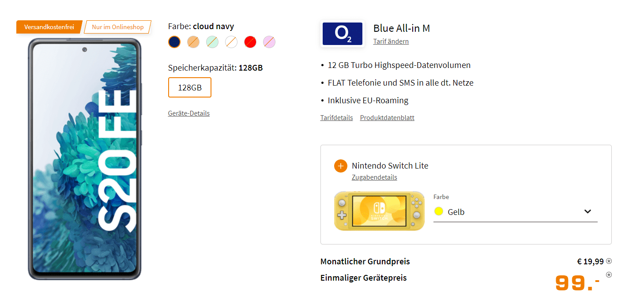Click the yellow Nintendo Switch Lite image
This screenshot has width=644, height=293.
(379, 211)
